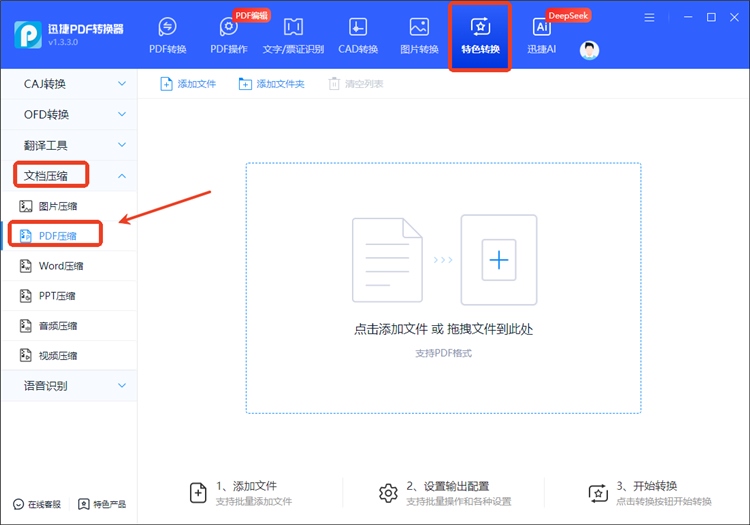Click 点击转换按钮开始转换 description text

(x=663, y=502)
